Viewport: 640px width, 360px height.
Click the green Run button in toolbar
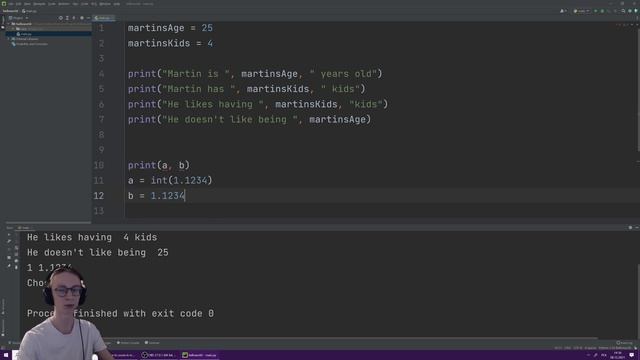(596, 11)
